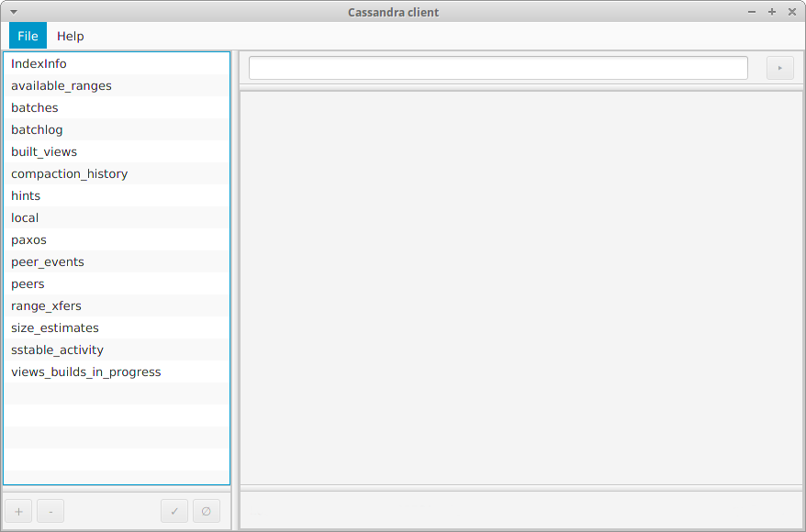806x532 pixels.
Task: Open the Help menu
Action: click(x=71, y=36)
